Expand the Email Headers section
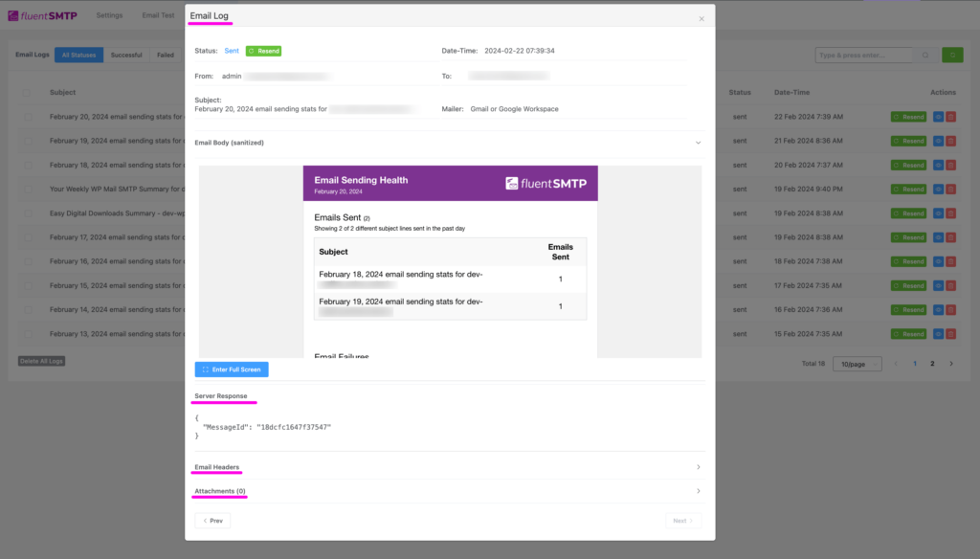The image size is (980, 559). click(448, 468)
